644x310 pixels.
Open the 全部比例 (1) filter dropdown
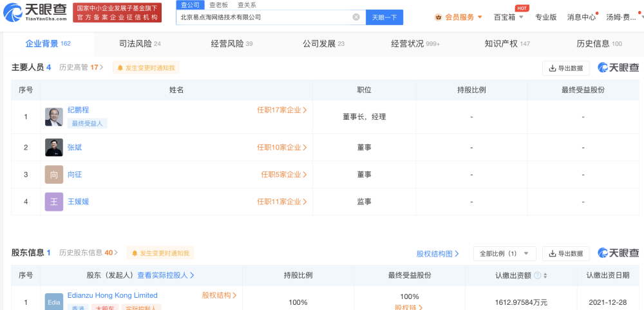click(505, 253)
